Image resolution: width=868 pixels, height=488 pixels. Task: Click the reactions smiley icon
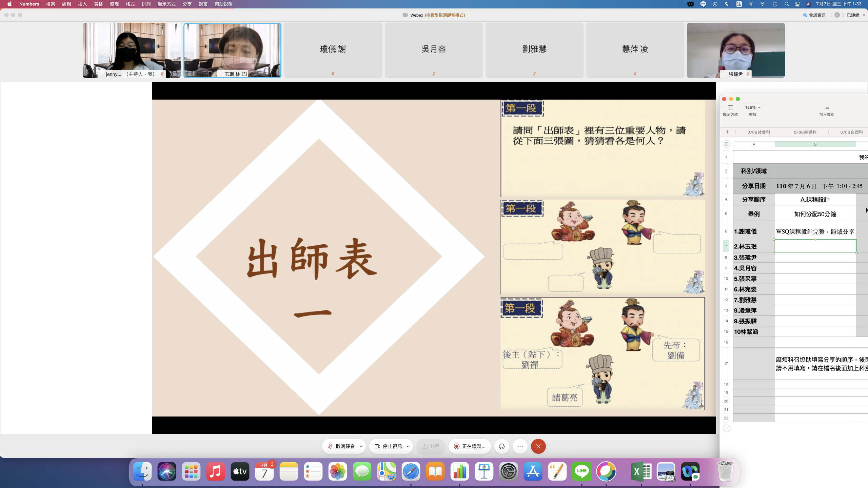[x=502, y=446]
